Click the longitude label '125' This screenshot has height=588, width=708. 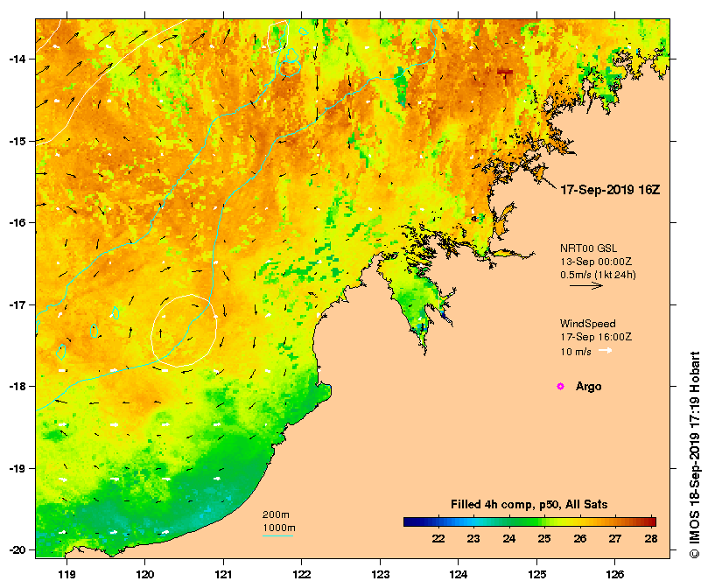(536, 575)
